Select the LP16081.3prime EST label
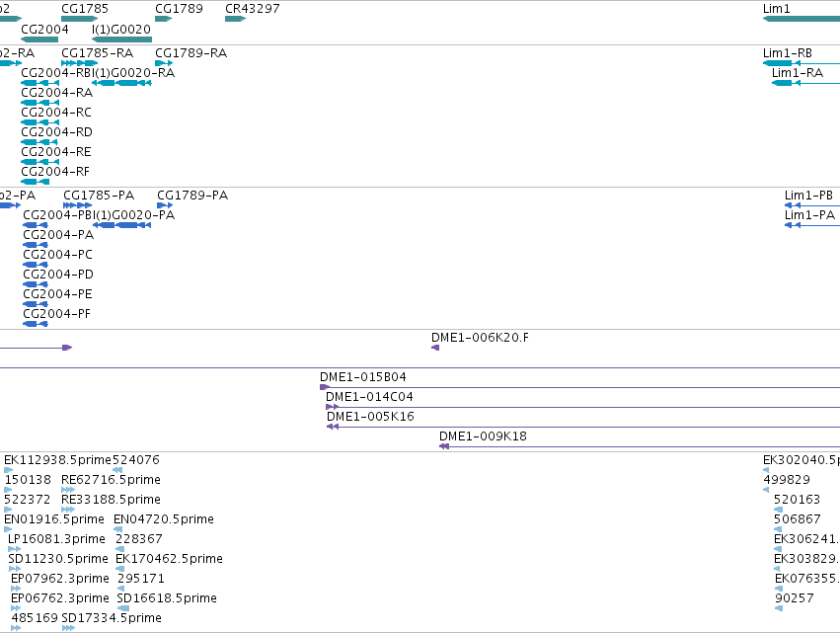Image resolution: width=840 pixels, height=633 pixels. point(57,540)
